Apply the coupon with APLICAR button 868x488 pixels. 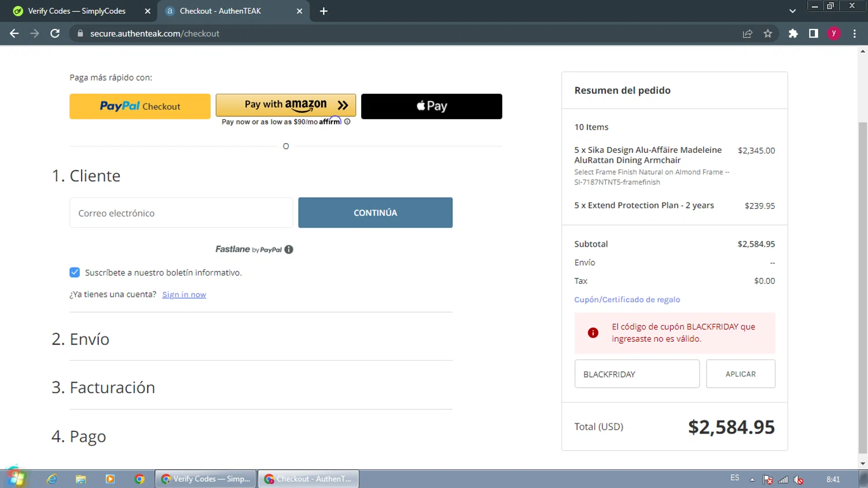(x=741, y=374)
